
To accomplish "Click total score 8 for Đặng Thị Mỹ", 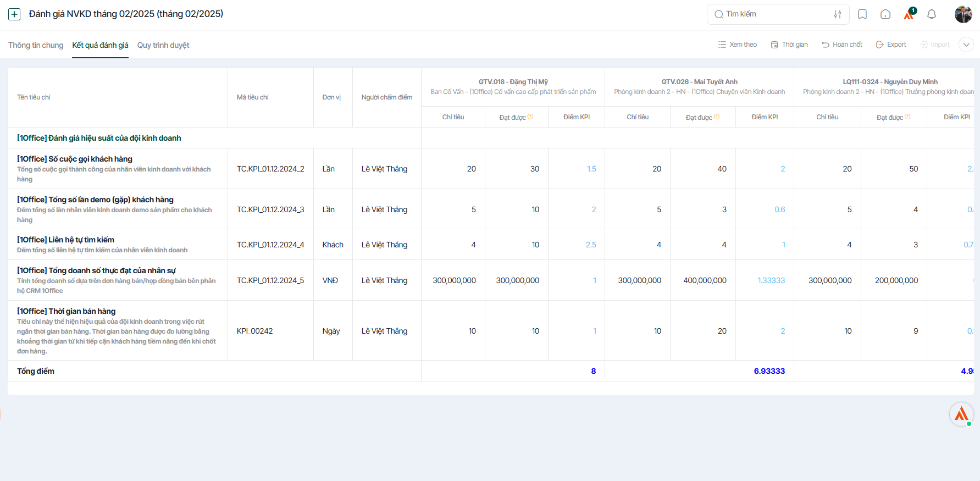I will 594,371.
